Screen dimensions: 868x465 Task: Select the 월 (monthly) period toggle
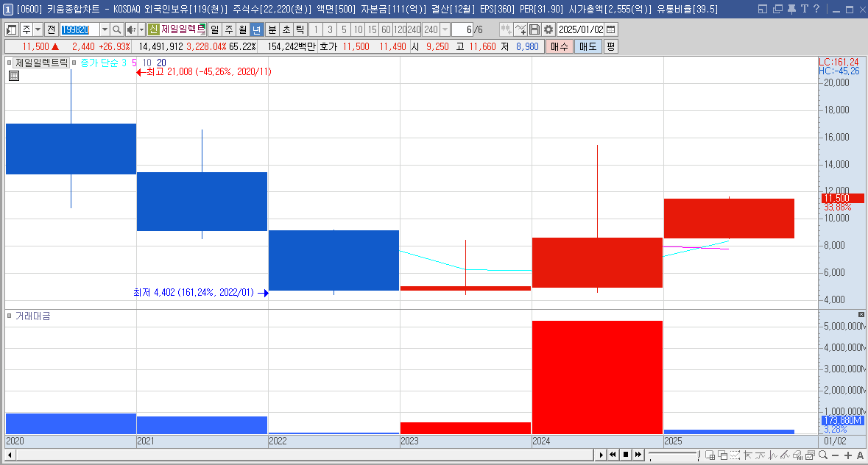coord(242,30)
